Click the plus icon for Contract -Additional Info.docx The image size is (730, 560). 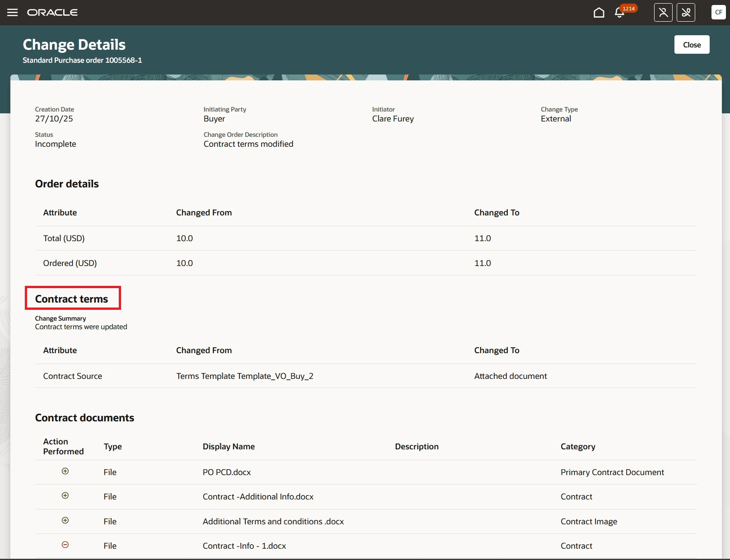[x=66, y=496]
